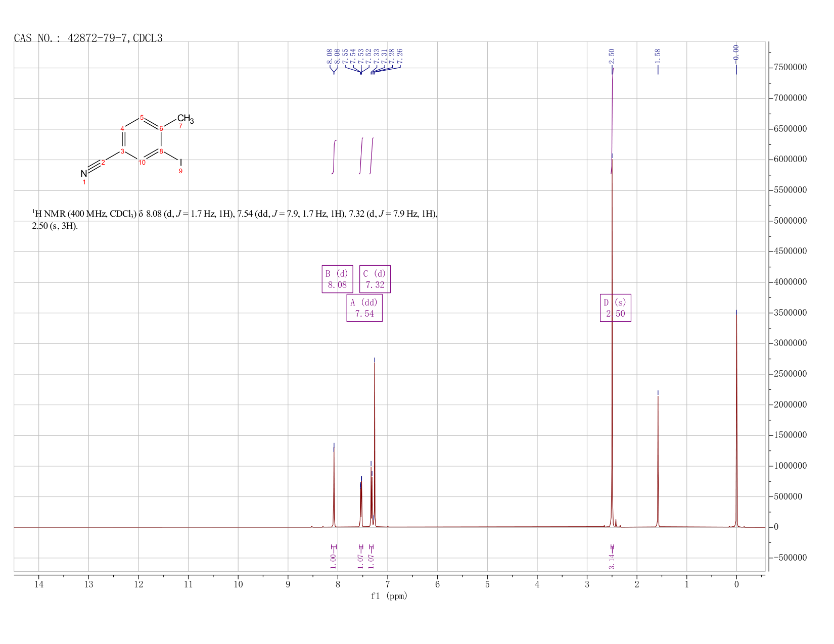Click the multiplet box A (dd) 7.54
Image resolution: width=834 pixels, height=644 pixels.
(x=364, y=308)
